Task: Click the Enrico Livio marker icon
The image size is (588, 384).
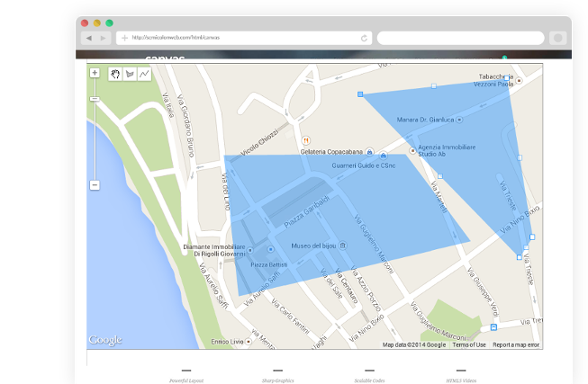Action: tap(249, 342)
